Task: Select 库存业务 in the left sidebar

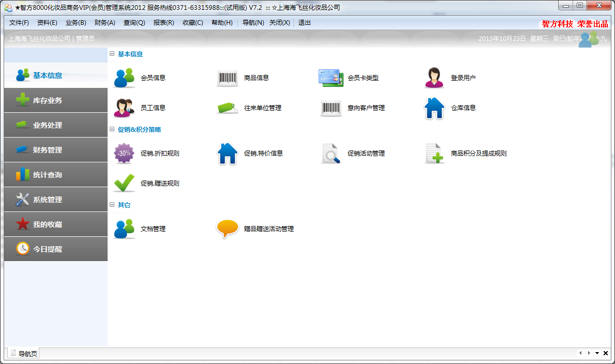Action: pyautogui.click(x=56, y=100)
